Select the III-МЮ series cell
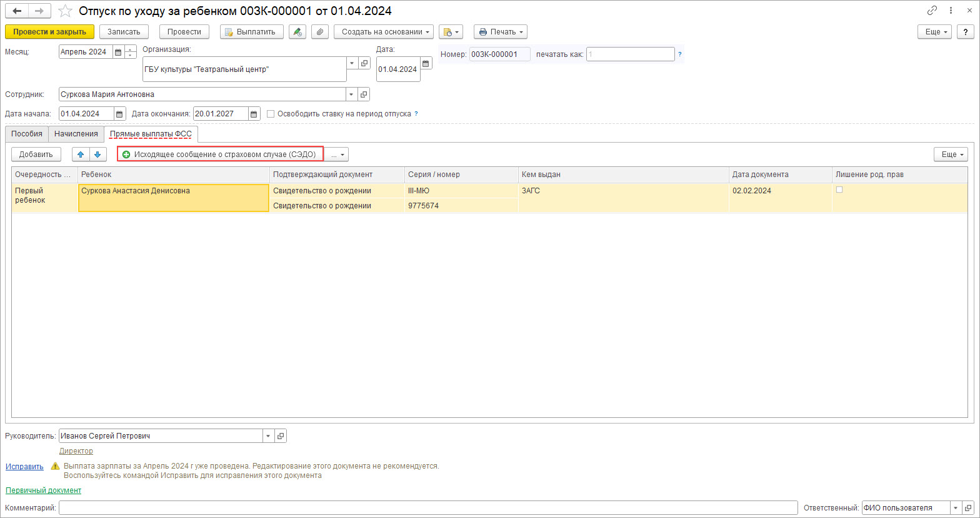The width and height of the screenshot is (980, 518). [x=461, y=191]
